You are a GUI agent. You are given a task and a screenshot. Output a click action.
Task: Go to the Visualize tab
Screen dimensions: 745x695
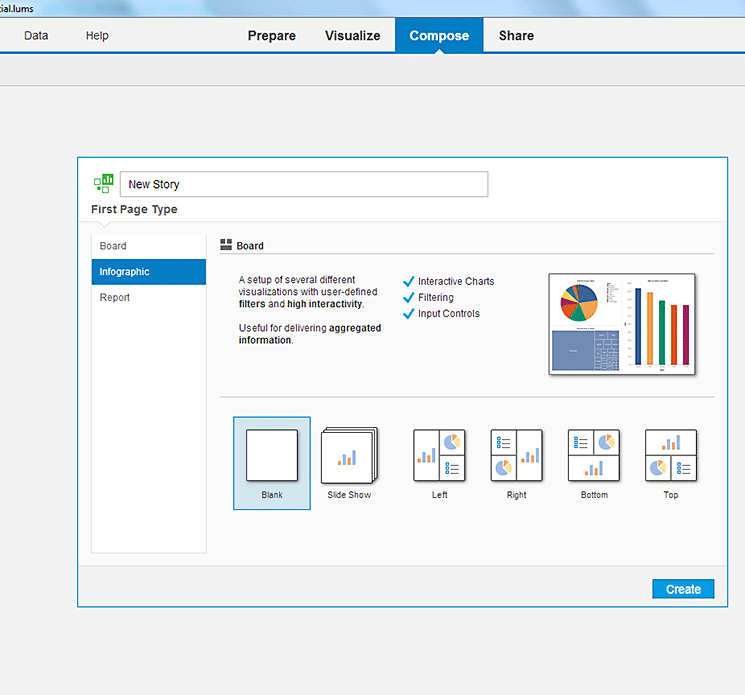pyautogui.click(x=352, y=36)
